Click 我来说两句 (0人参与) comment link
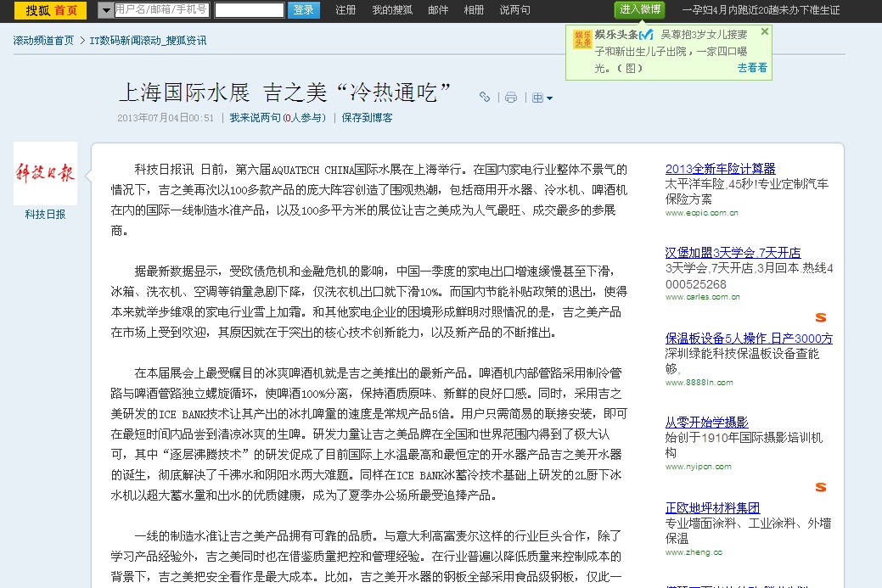The height and width of the screenshot is (588, 882). click(x=278, y=118)
